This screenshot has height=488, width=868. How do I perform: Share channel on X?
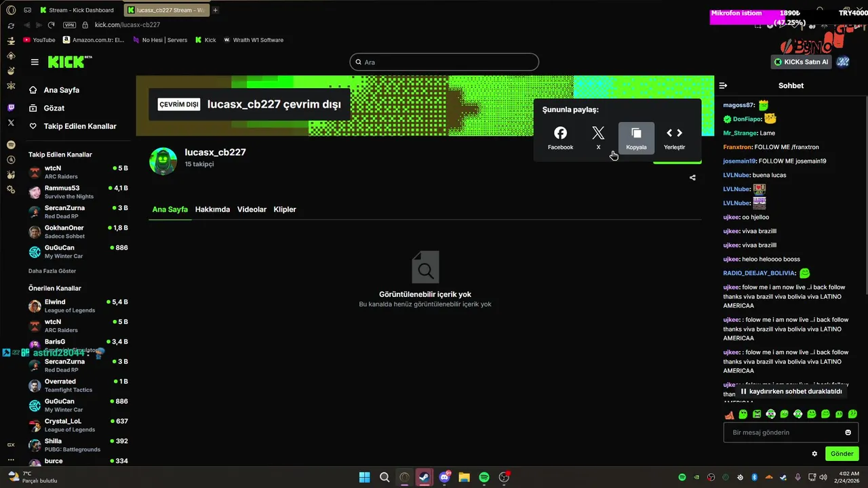[x=598, y=138]
